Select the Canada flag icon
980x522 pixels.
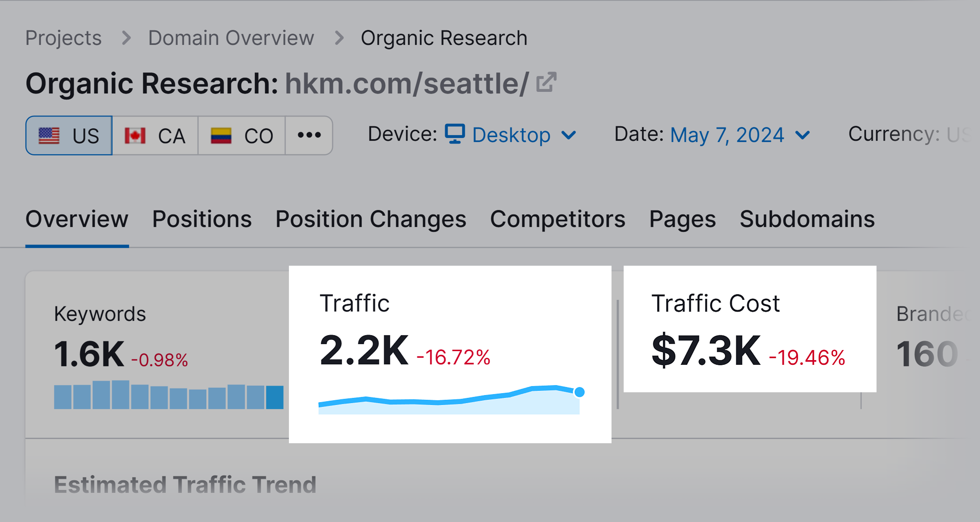135,135
